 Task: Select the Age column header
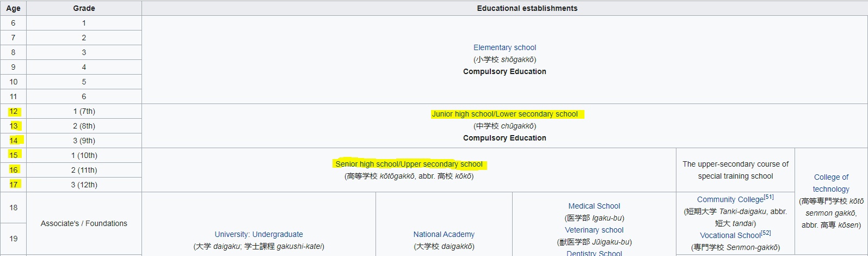tap(13, 8)
